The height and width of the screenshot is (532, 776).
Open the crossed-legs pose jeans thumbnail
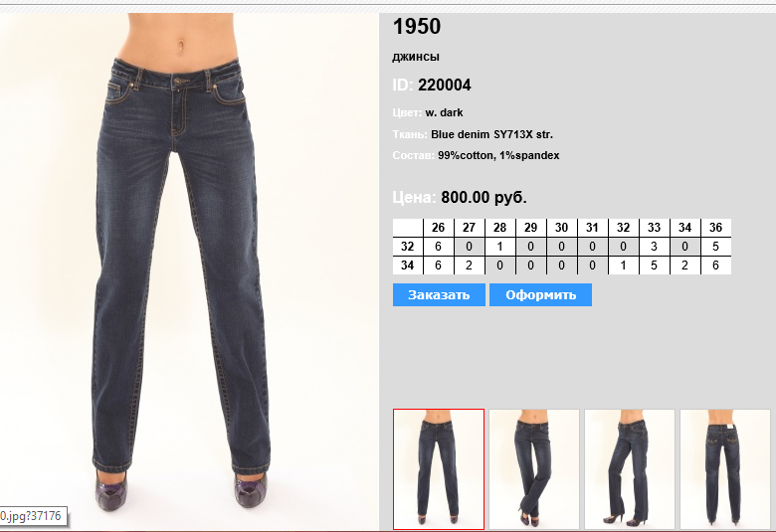click(534, 469)
